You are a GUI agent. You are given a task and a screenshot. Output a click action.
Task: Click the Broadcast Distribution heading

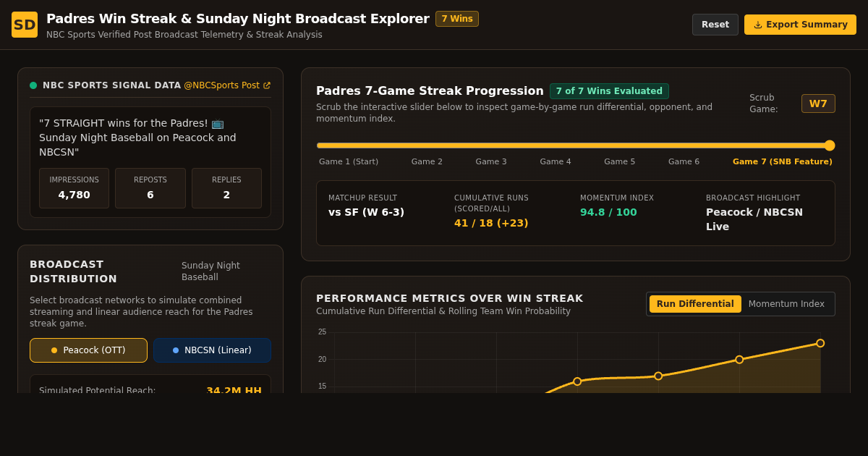73,271
